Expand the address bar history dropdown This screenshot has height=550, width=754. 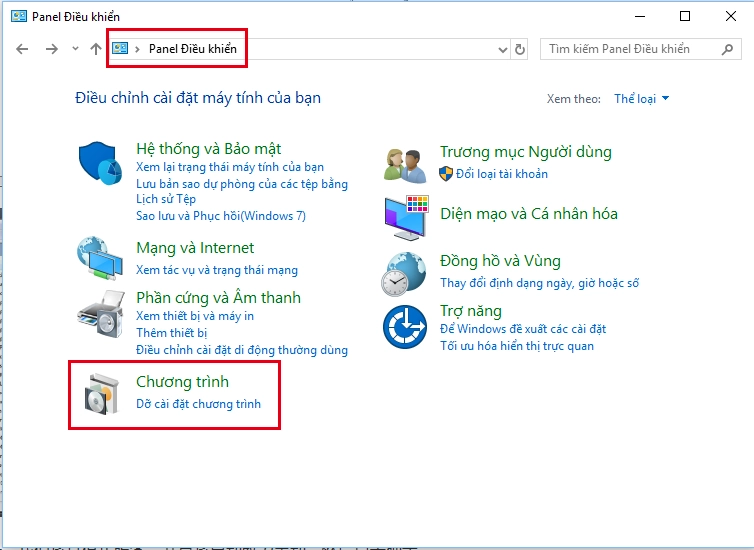coord(502,49)
